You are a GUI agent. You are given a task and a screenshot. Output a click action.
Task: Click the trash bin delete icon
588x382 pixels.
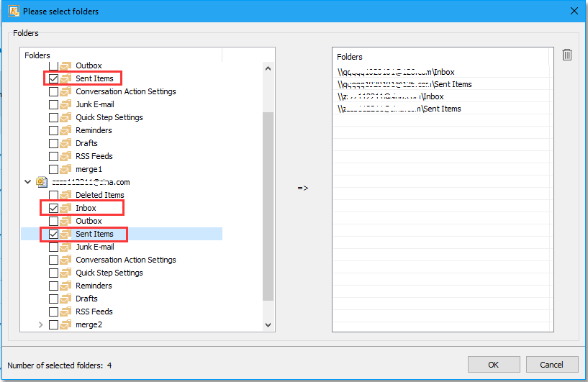(x=567, y=55)
